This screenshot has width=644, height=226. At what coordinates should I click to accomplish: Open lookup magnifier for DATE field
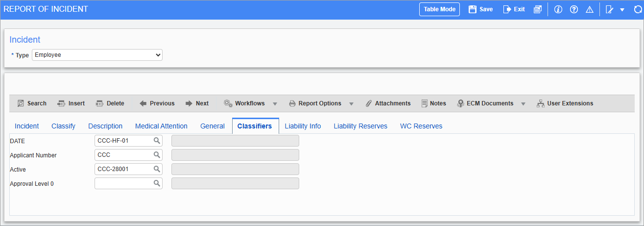click(x=157, y=141)
